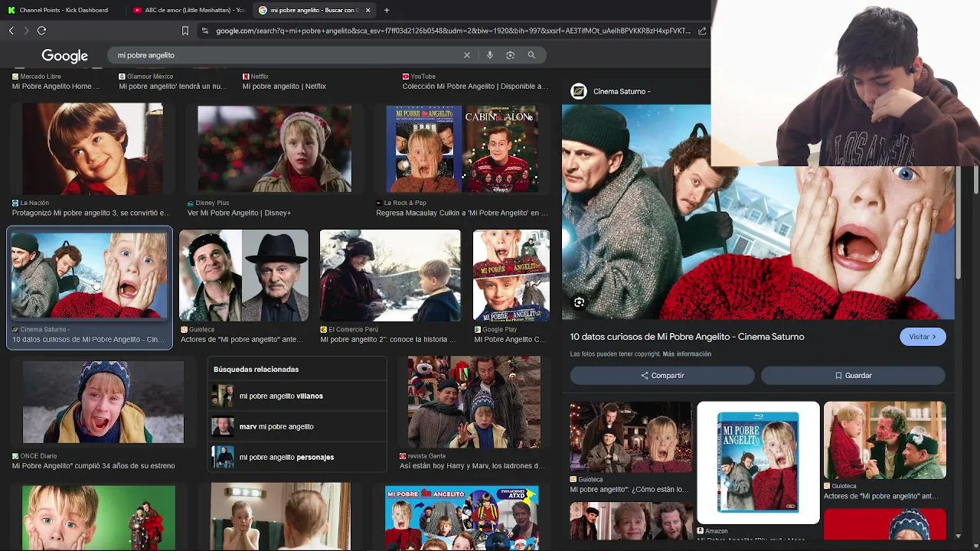
Task: Clear the search box with X icon
Action: (x=466, y=55)
